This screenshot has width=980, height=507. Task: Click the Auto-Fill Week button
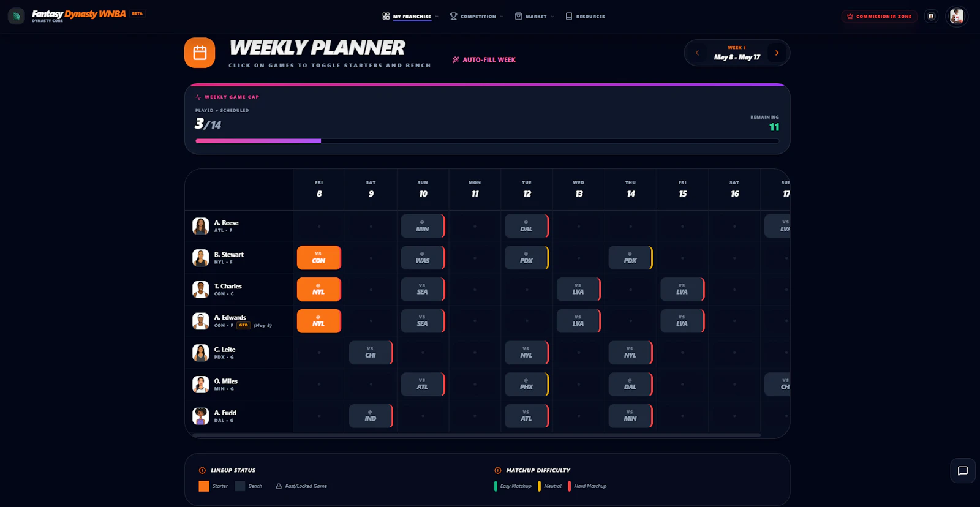[484, 60]
